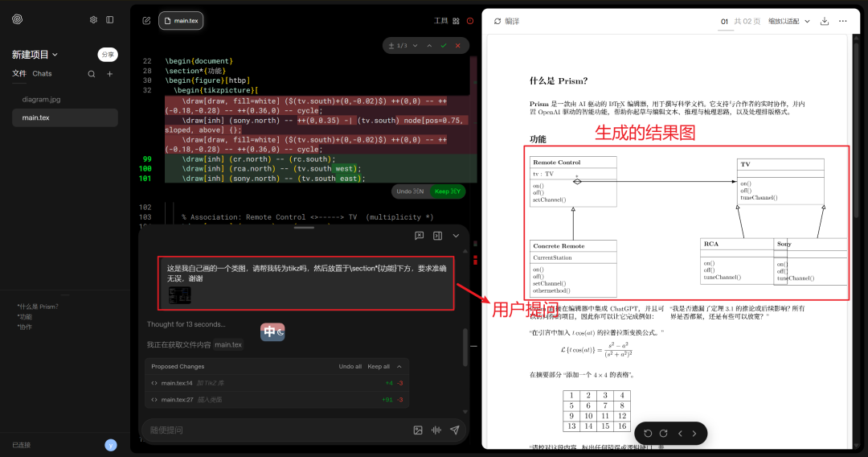Click the 中 input method indicator
The image size is (868, 457).
(272, 331)
